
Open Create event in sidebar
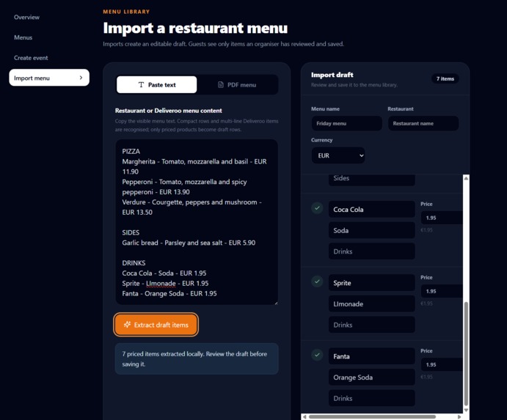click(31, 58)
